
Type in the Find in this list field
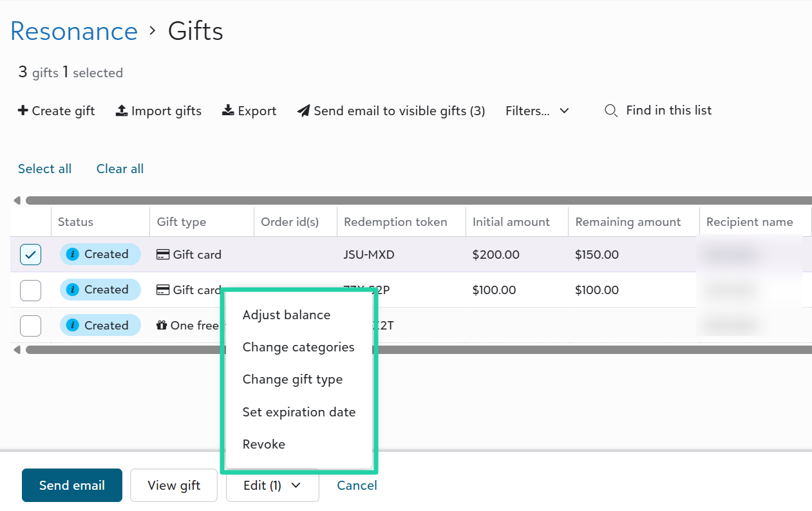[x=668, y=111]
